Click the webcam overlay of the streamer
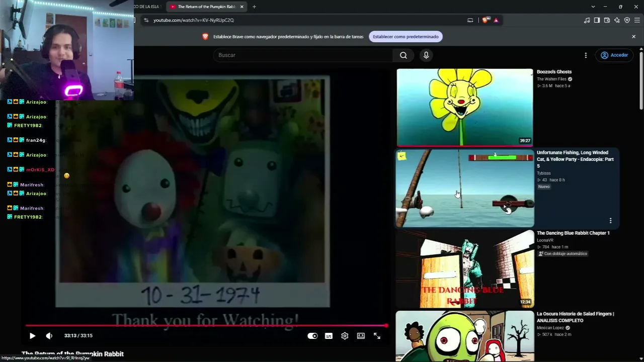 (67, 50)
